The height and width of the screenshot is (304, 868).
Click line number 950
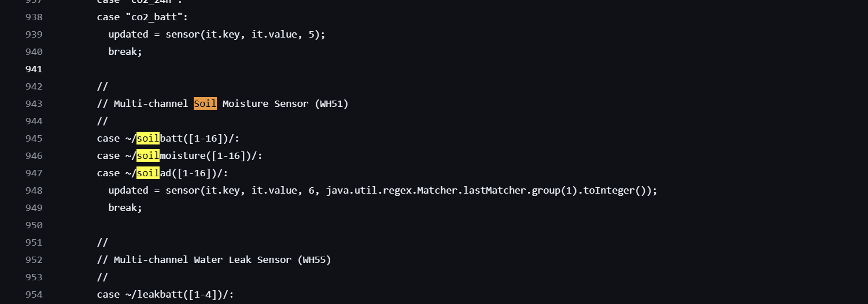coord(34,225)
